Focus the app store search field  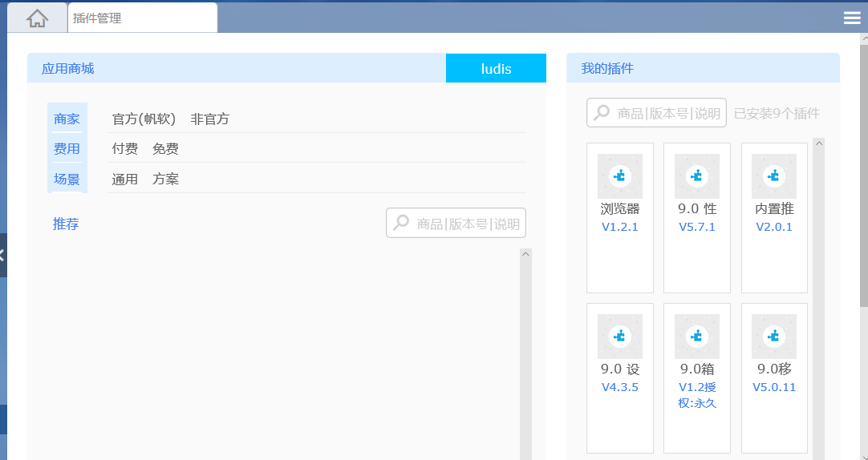click(456, 224)
